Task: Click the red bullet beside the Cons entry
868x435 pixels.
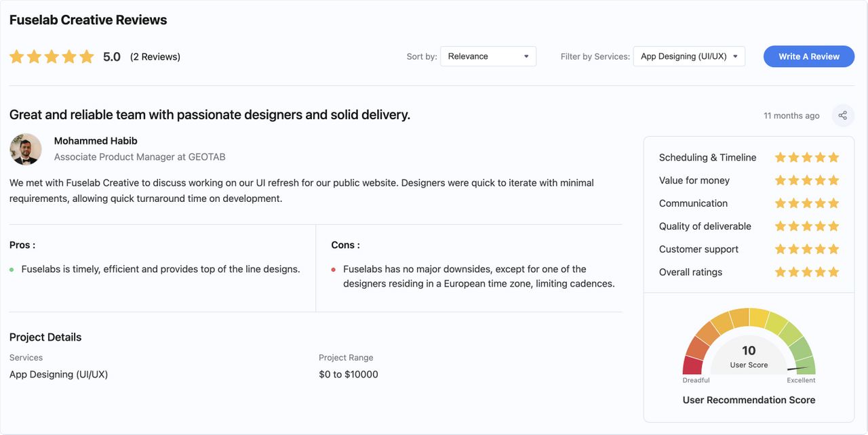Action: tap(333, 269)
